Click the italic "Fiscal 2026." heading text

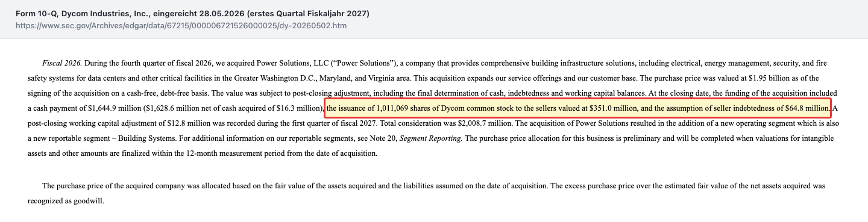pos(62,63)
